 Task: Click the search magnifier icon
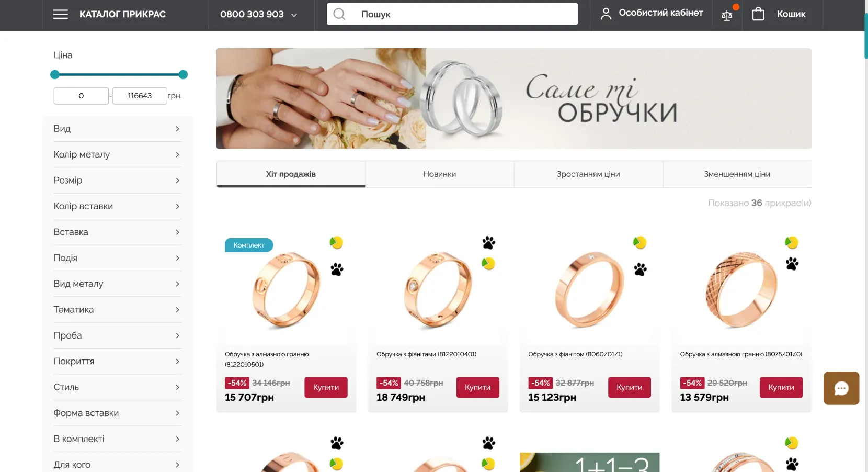click(339, 14)
